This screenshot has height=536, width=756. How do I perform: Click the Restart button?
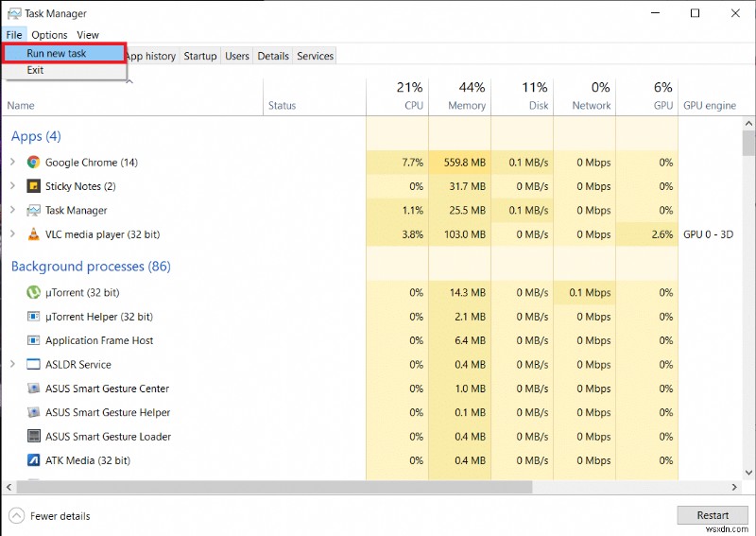pyautogui.click(x=713, y=515)
